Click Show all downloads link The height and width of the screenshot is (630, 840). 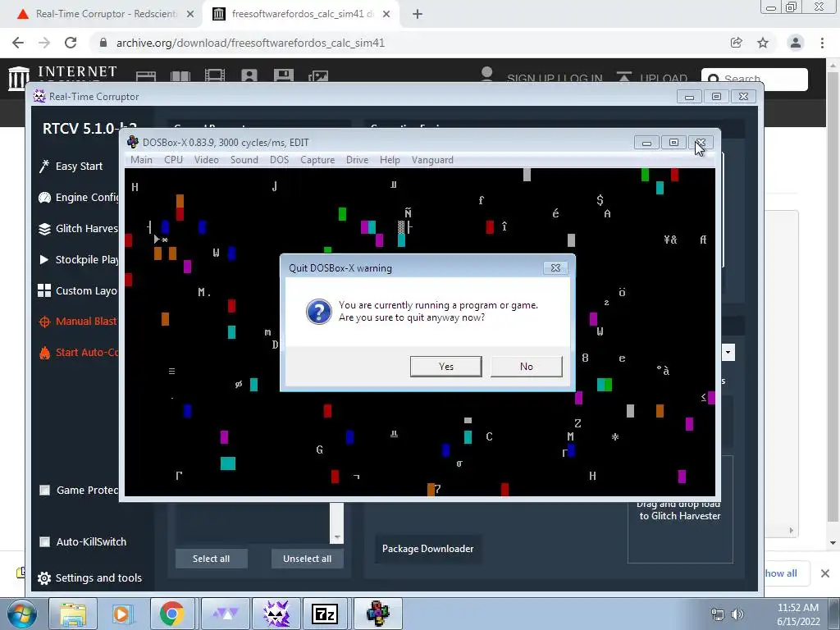coord(781,573)
